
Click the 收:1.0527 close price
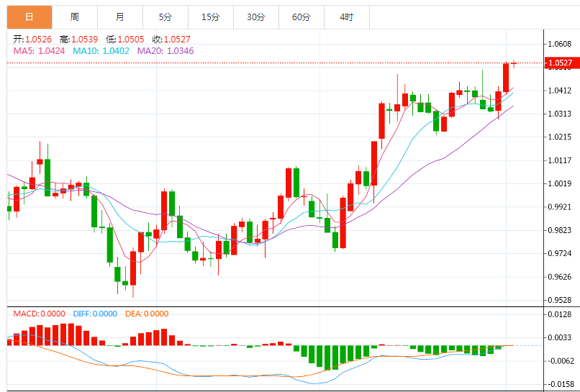pos(171,39)
